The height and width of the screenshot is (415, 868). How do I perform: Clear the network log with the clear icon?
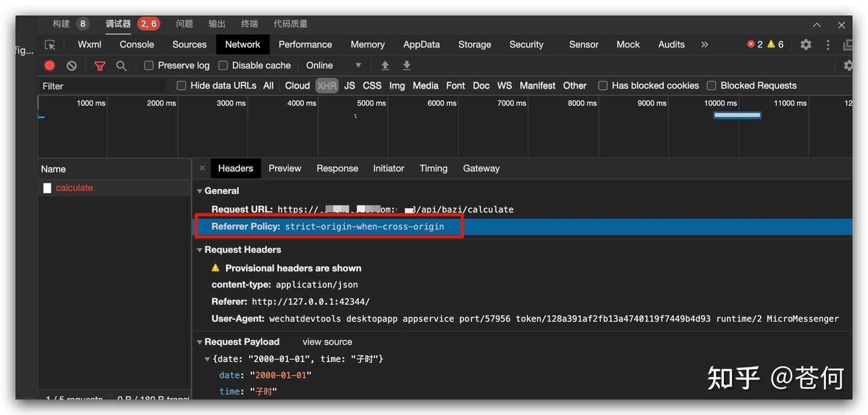(72, 66)
